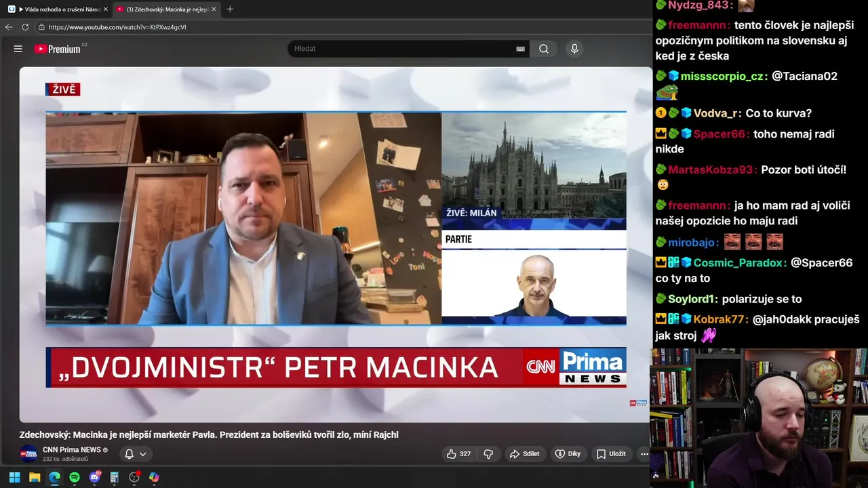This screenshot has height=488, width=868.
Task: Open Spotify from the taskbar
Action: (x=75, y=477)
